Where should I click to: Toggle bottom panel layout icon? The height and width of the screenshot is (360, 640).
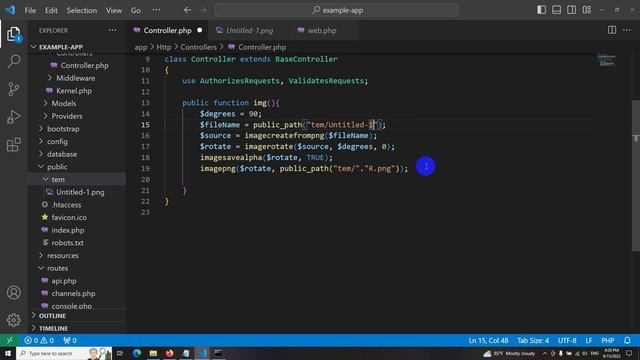tap(556, 10)
